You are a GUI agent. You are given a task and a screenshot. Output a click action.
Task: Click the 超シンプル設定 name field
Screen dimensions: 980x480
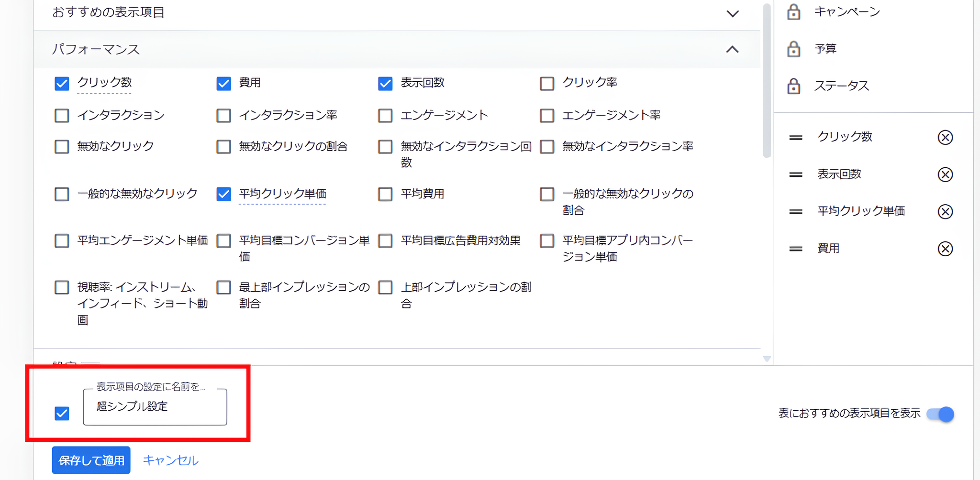pos(155,407)
